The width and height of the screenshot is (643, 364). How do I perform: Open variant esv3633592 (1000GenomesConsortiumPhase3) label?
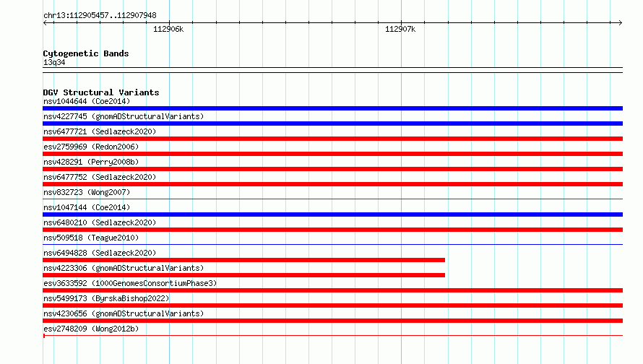130,283
